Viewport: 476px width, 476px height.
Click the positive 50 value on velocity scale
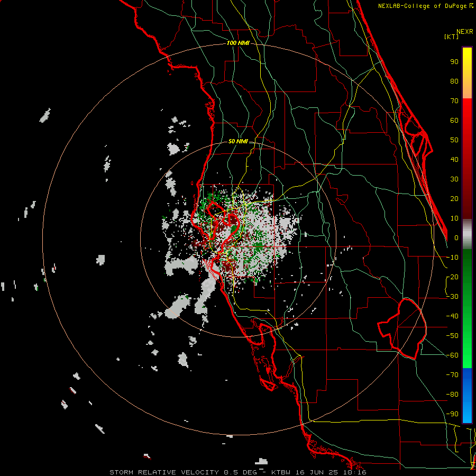click(x=454, y=140)
